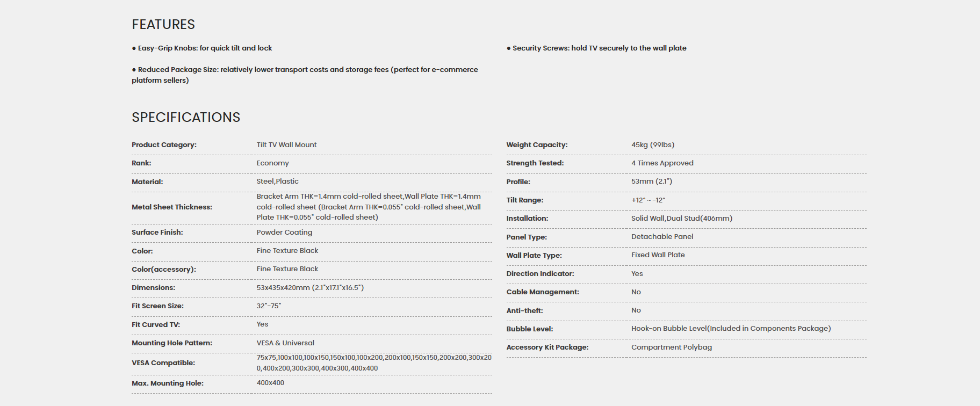Viewport: 980px width, 406px height.
Task: Click the Fit Screen Size value
Action: point(269,306)
